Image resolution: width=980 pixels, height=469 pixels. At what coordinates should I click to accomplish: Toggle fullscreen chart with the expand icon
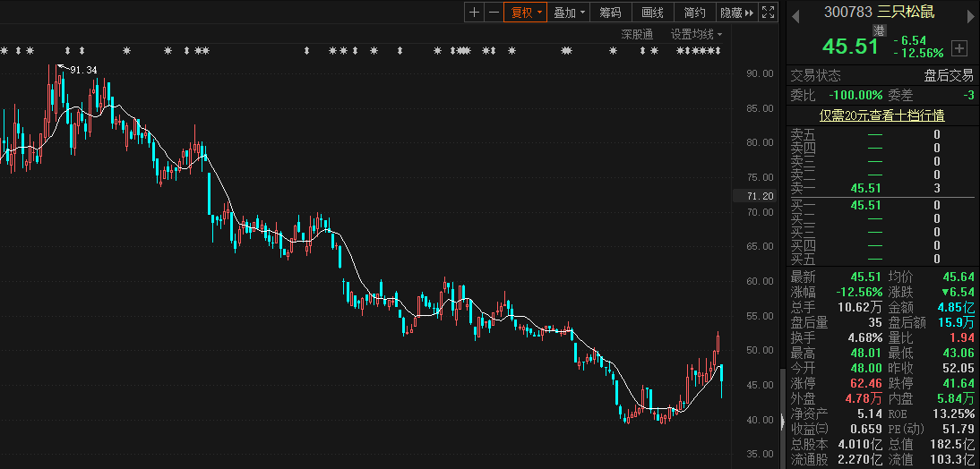click(769, 13)
